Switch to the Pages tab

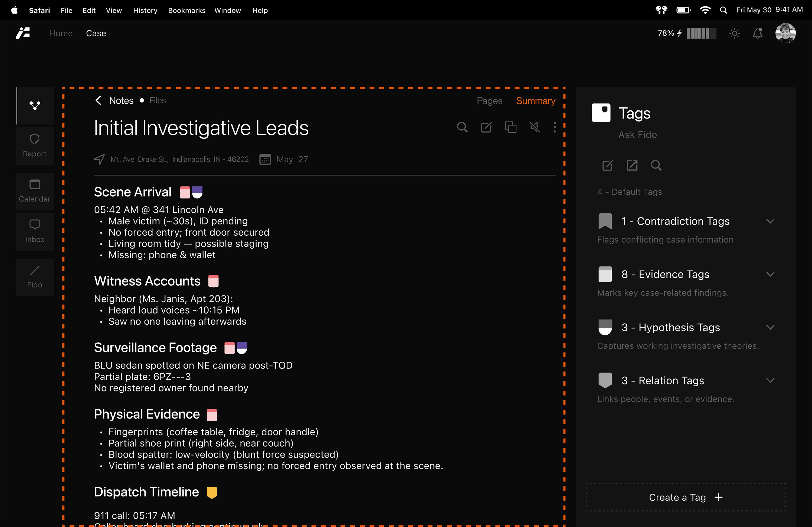tap(489, 101)
